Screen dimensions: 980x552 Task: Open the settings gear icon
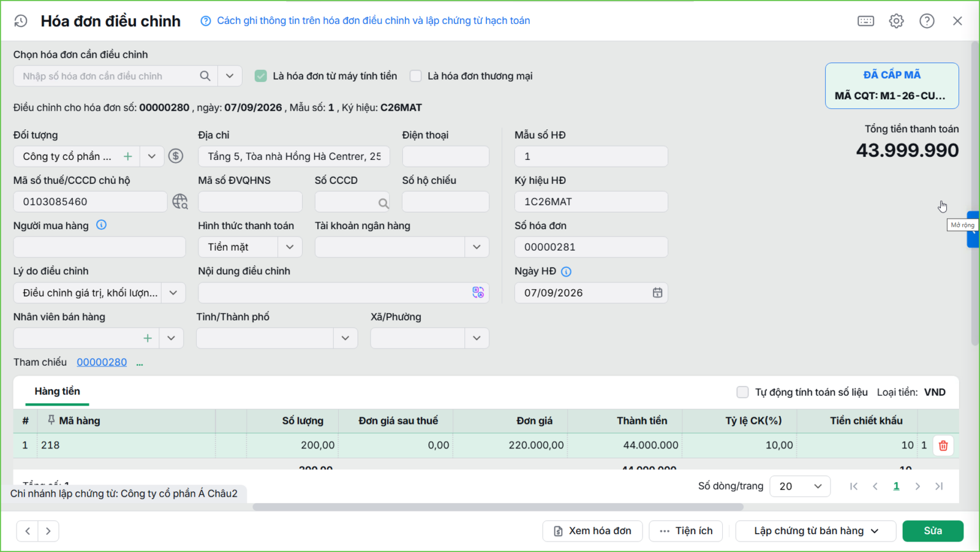896,21
